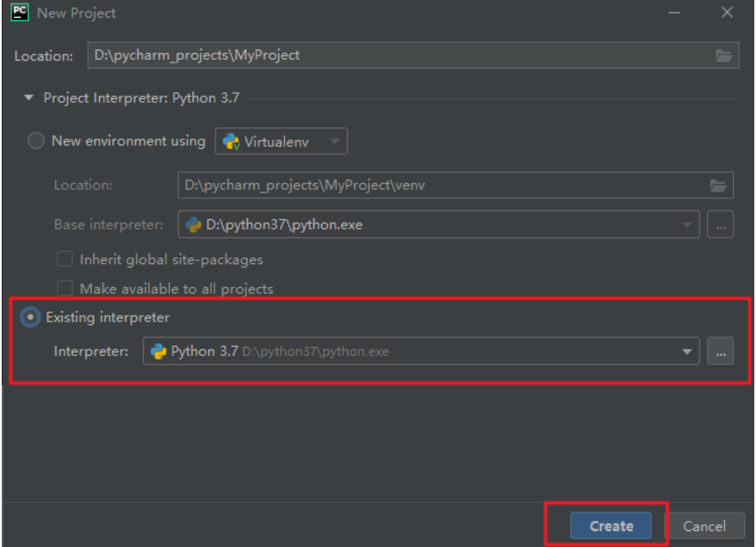The width and height of the screenshot is (756, 547).
Task: Close the New Project dialog
Action: coord(727,13)
